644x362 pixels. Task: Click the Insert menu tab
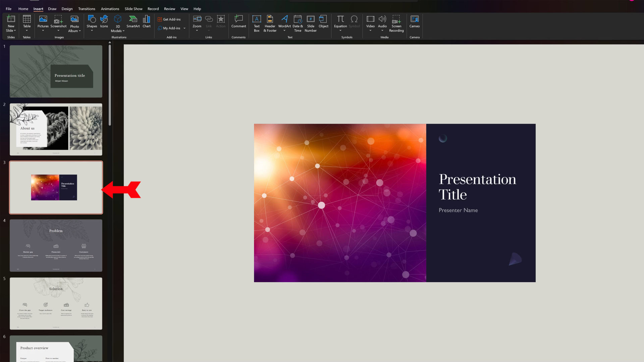[39, 9]
